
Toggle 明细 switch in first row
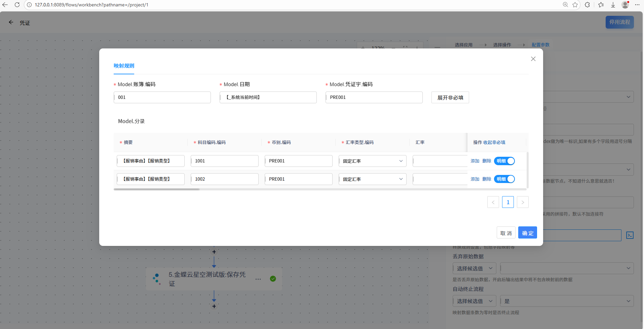coord(504,161)
